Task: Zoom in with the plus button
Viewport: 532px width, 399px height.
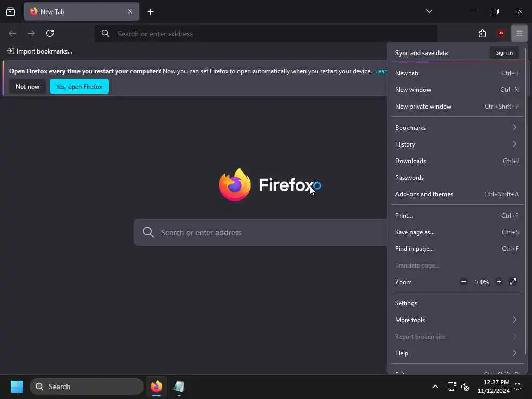Action: pyautogui.click(x=499, y=282)
